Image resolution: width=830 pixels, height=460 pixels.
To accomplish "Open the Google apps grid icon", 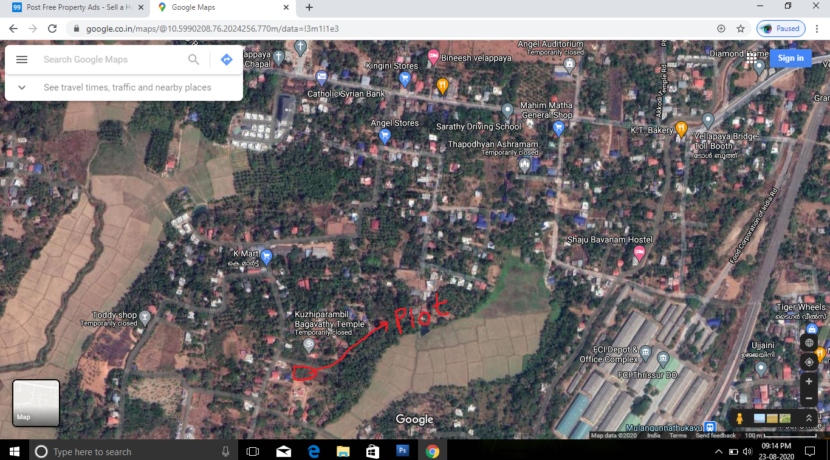I will click(750, 58).
